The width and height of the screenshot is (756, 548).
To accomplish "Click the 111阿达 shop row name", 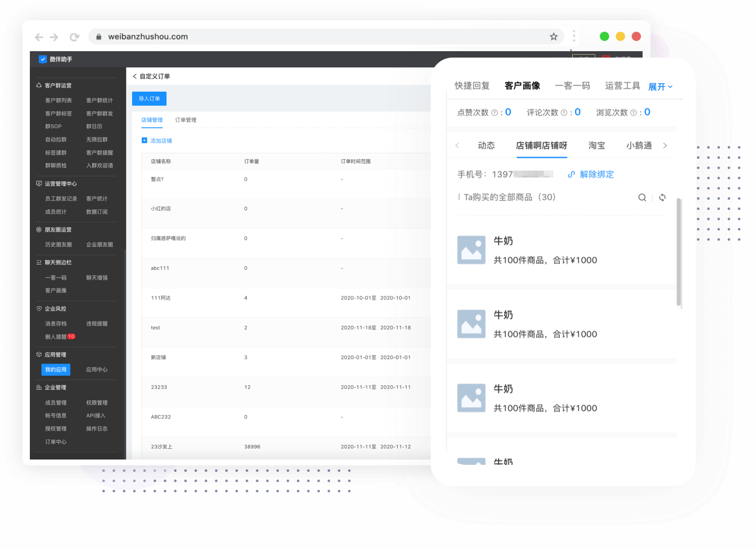I will pos(160,298).
